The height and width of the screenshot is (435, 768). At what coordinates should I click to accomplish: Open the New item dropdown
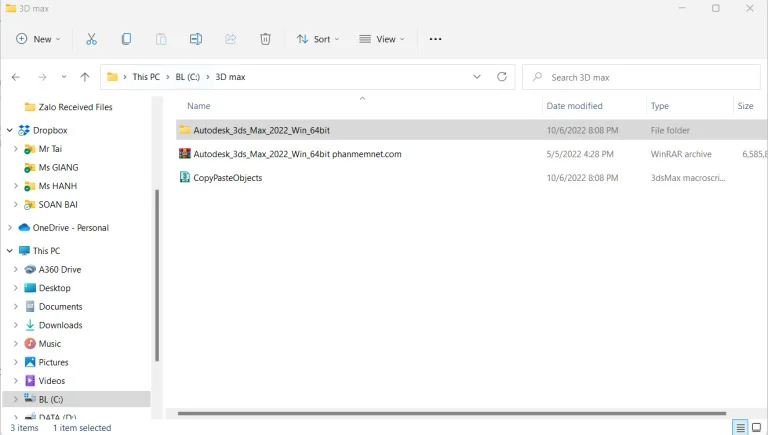[38, 39]
